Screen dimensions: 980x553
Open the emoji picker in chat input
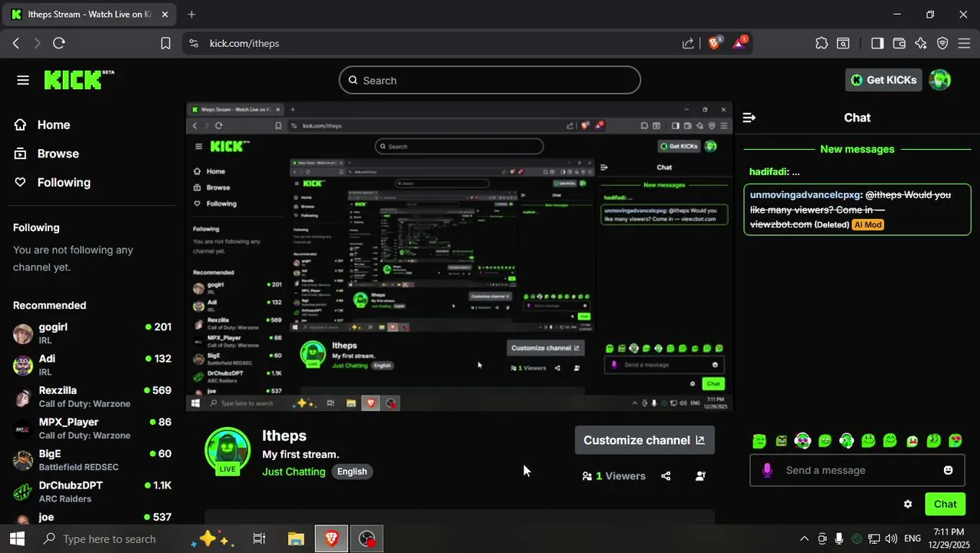[948, 470]
